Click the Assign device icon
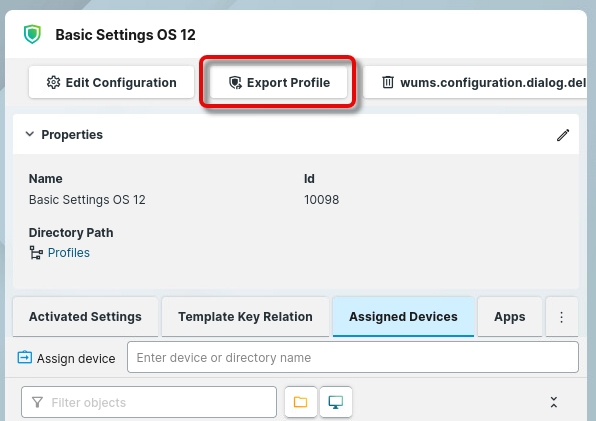596x421 pixels. tap(25, 358)
